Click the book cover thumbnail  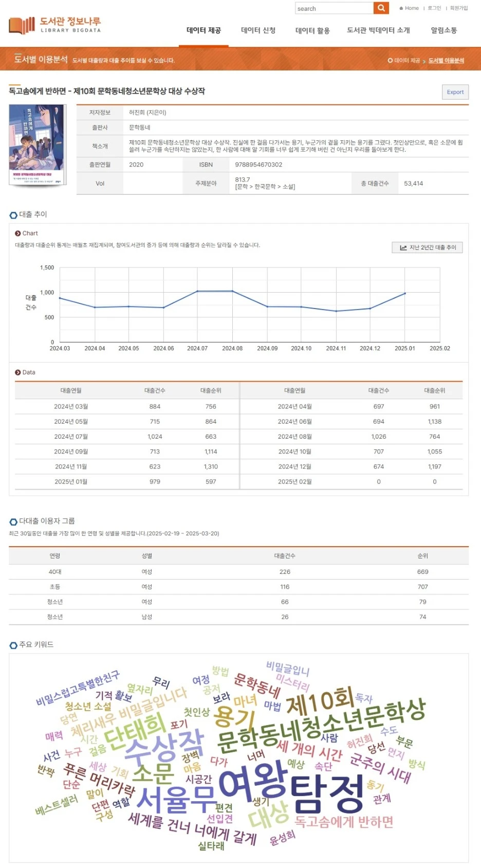[x=37, y=145]
